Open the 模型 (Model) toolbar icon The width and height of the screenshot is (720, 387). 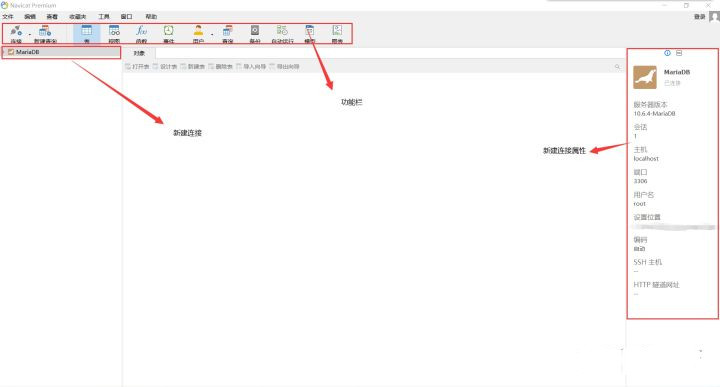click(x=310, y=34)
